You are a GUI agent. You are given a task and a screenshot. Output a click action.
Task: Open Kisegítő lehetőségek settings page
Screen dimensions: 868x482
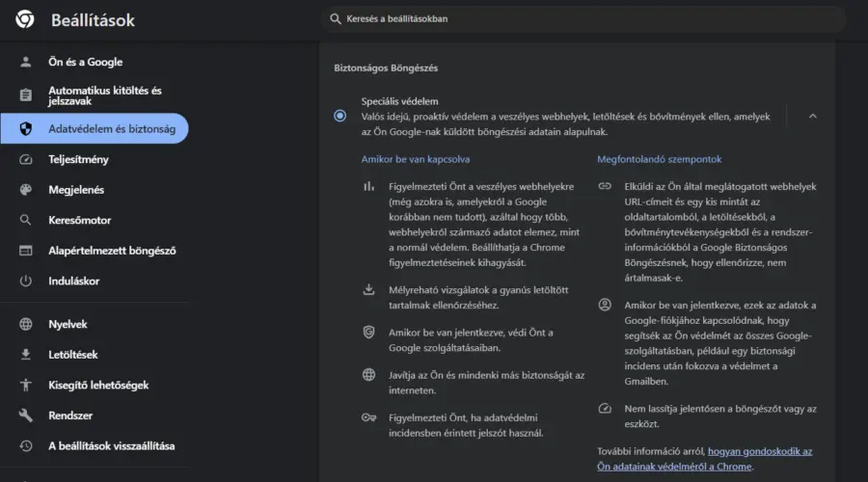point(98,386)
